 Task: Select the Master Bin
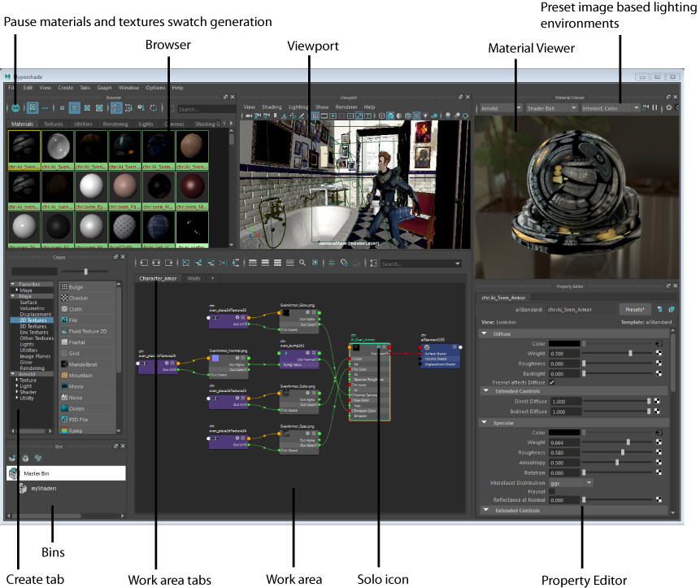point(66,473)
